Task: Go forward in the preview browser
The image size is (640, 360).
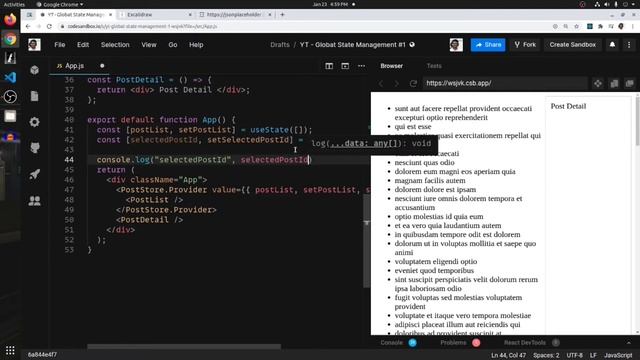Action: pos(396,83)
